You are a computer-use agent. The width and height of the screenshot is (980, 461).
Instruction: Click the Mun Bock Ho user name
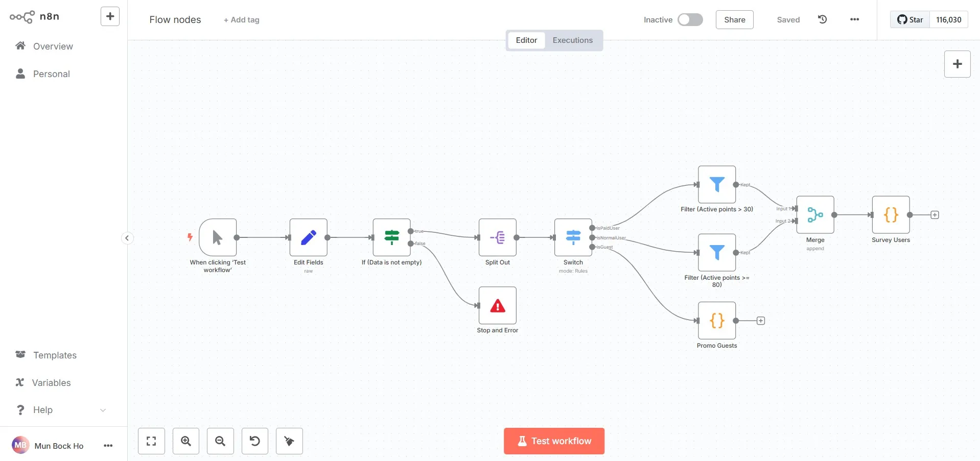[x=59, y=446]
